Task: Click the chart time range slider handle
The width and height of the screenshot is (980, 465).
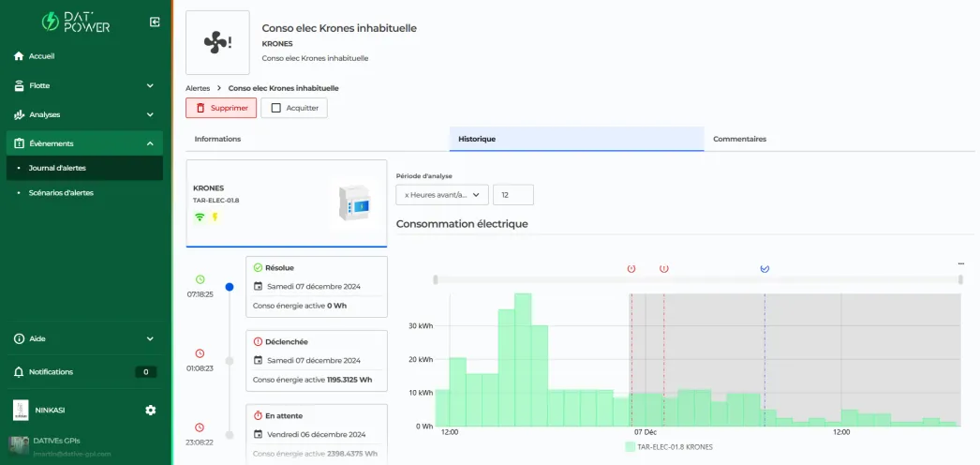Action: pyautogui.click(x=434, y=279)
